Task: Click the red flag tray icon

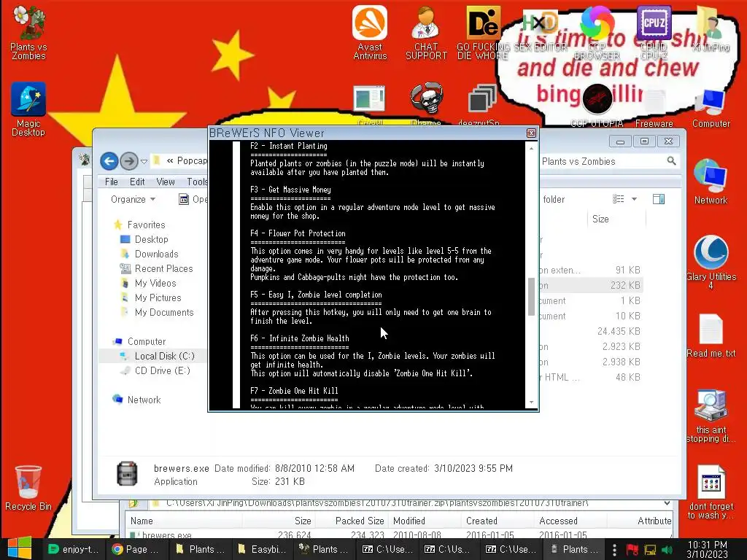Action: coord(632,550)
